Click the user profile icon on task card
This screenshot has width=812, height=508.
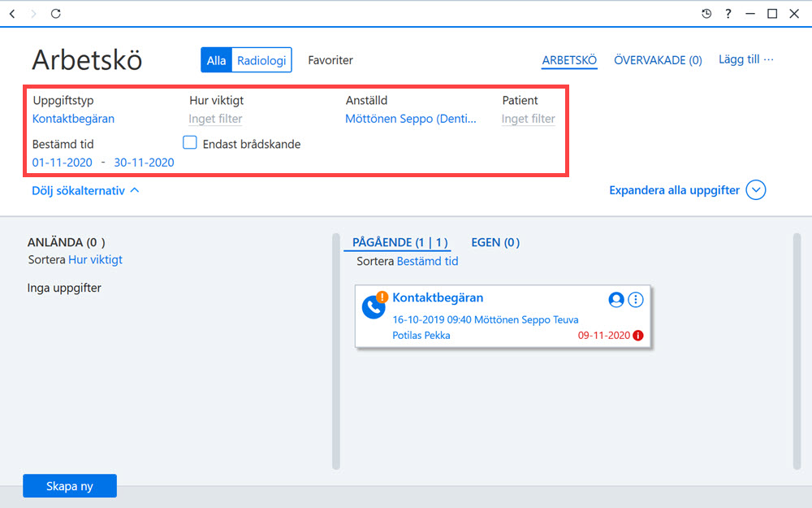(x=615, y=300)
